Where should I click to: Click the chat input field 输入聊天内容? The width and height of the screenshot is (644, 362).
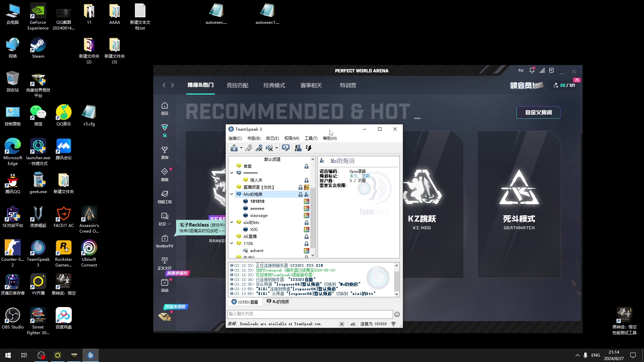tap(310, 314)
